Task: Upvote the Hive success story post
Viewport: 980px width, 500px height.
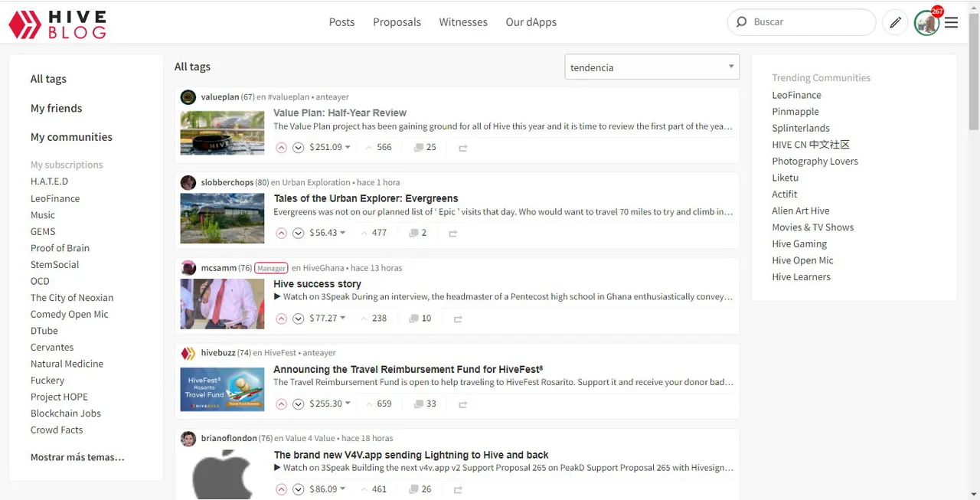Action: 281,319
